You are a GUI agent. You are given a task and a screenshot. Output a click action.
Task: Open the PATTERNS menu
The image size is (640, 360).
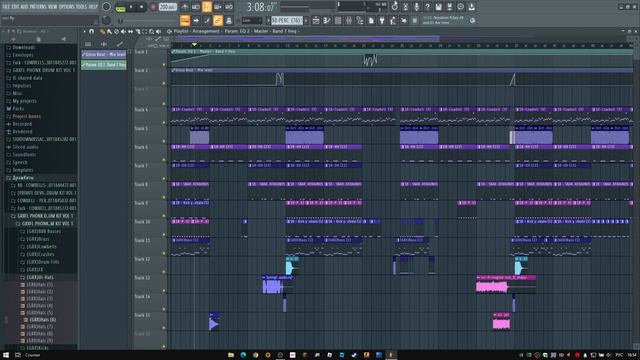click(38, 7)
